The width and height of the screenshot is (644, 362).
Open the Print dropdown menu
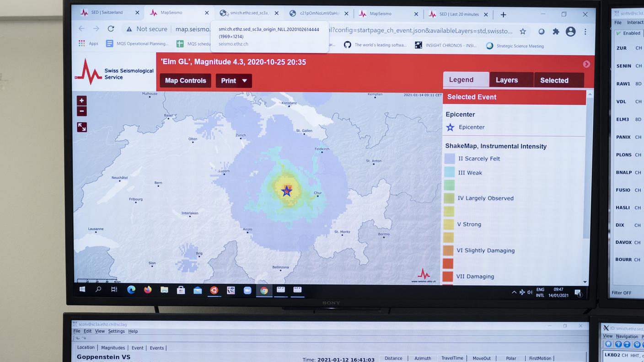pyautogui.click(x=234, y=81)
